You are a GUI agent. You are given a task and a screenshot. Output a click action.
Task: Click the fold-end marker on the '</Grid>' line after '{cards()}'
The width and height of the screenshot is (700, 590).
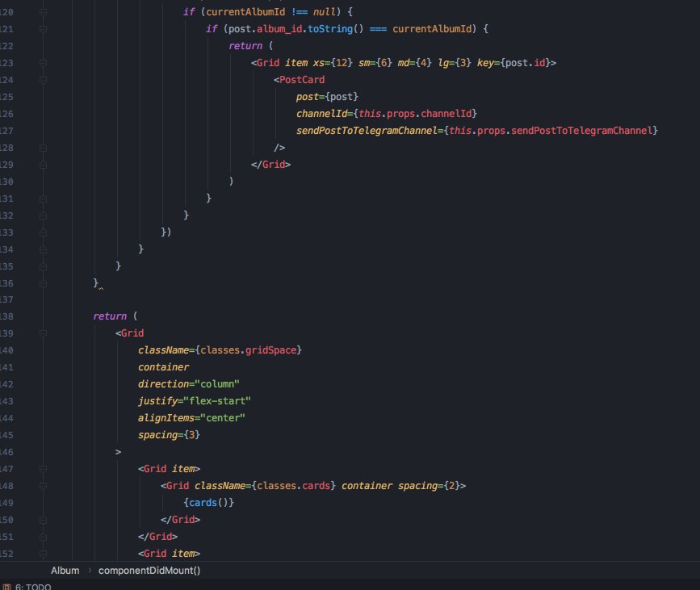tap(44, 520)
